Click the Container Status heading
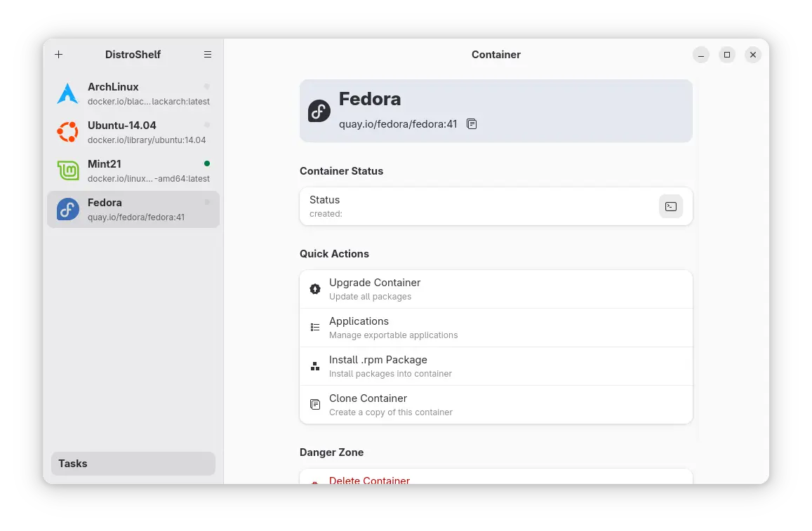 coord(341,171)
